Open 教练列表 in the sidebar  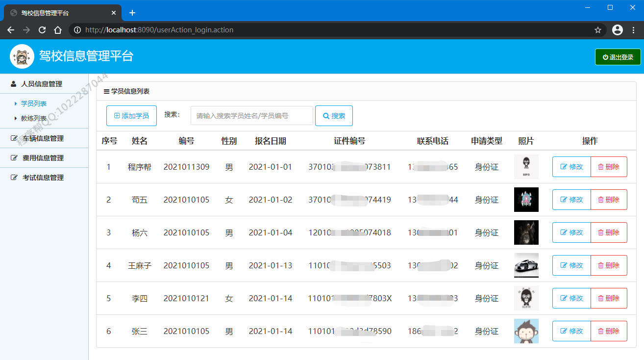(34, 118)
